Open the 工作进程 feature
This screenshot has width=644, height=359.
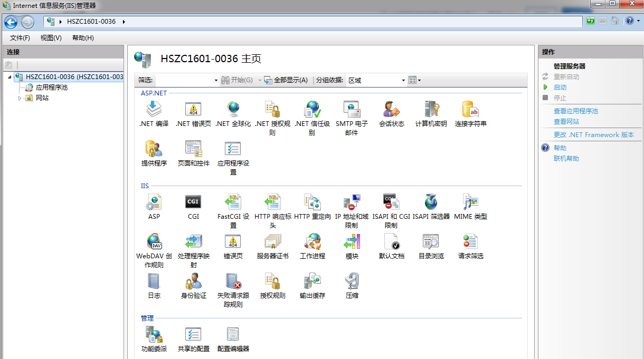pyautogui.click(x=312, y=247)
